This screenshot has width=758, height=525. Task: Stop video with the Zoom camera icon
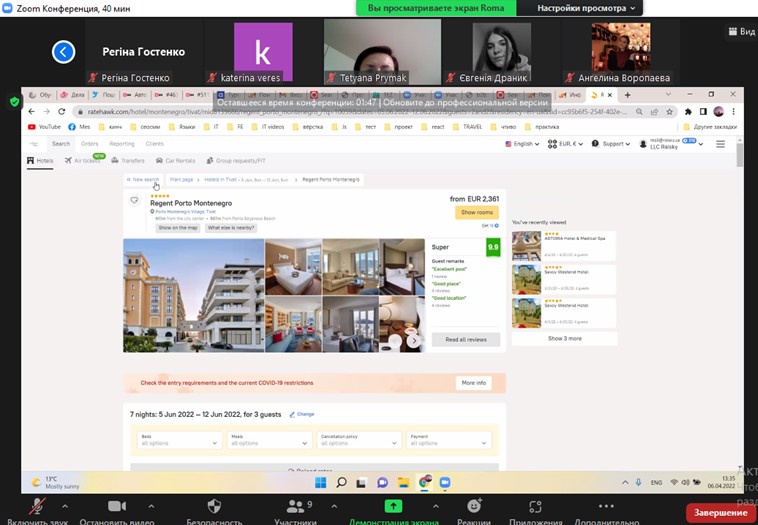pyautogui.click(x=117, y=506)
